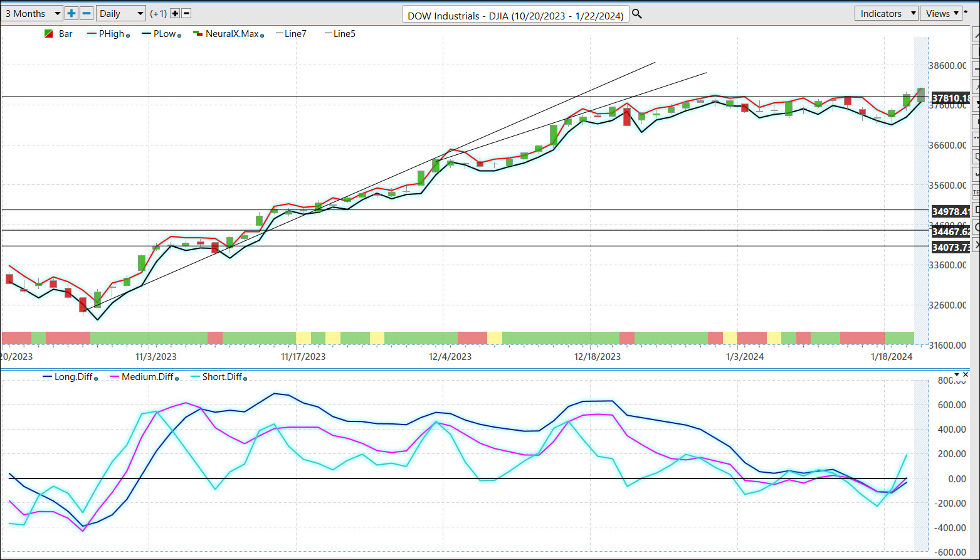
Task: Open the Daily interval dropdown
Action: click(x=121, y=13)
